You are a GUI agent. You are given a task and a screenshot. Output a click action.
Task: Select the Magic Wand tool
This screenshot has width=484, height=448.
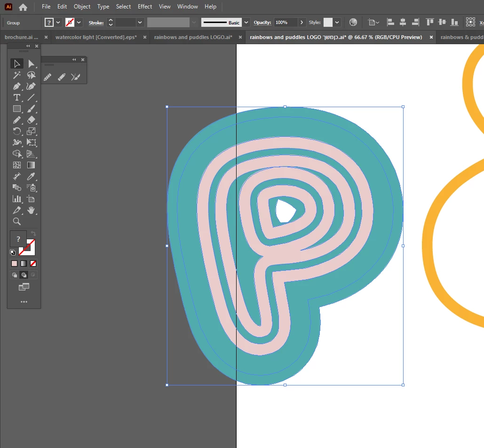point(16,75)
